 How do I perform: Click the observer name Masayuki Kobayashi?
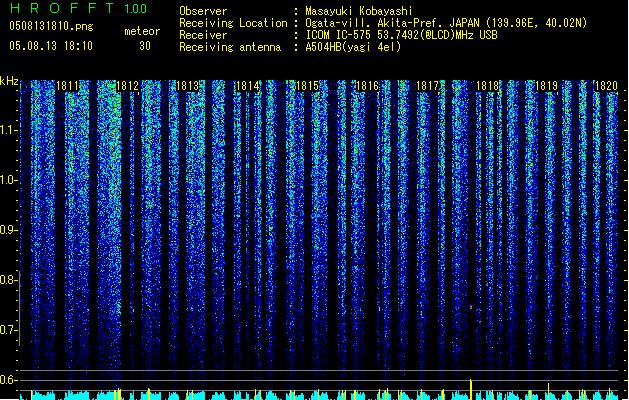point(359,11)
